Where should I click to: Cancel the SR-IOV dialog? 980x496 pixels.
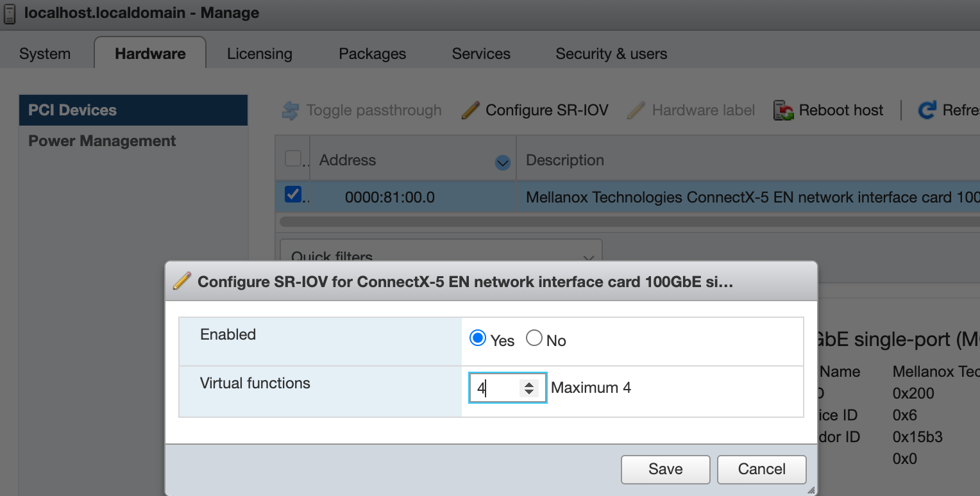761,469
